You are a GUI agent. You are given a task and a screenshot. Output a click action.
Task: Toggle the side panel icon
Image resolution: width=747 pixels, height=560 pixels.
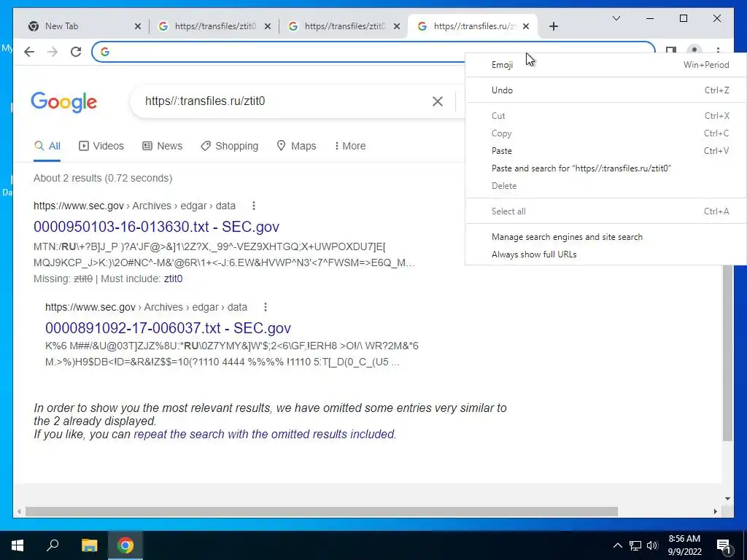point(671,51)
